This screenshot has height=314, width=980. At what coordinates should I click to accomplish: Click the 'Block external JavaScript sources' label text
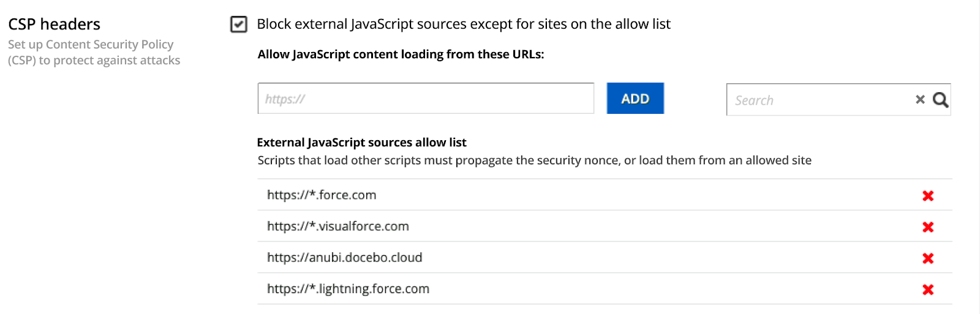[x=463, y=24]
